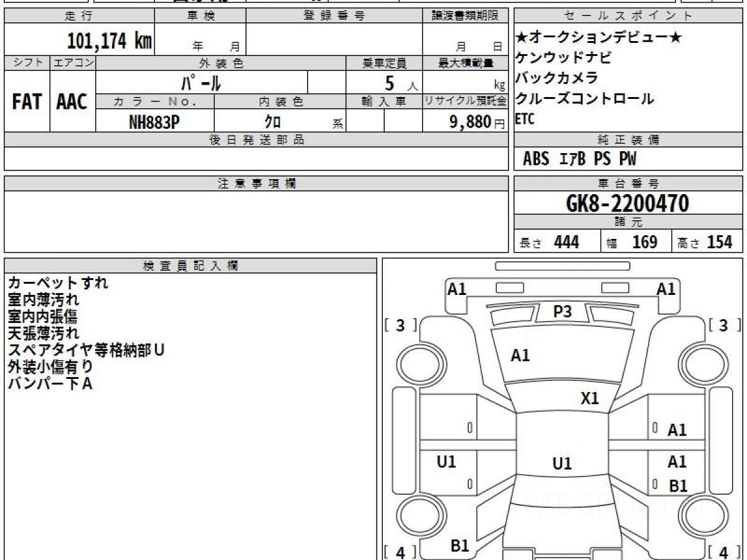Click the 5 人 seating capacity value

coord(402,83)
